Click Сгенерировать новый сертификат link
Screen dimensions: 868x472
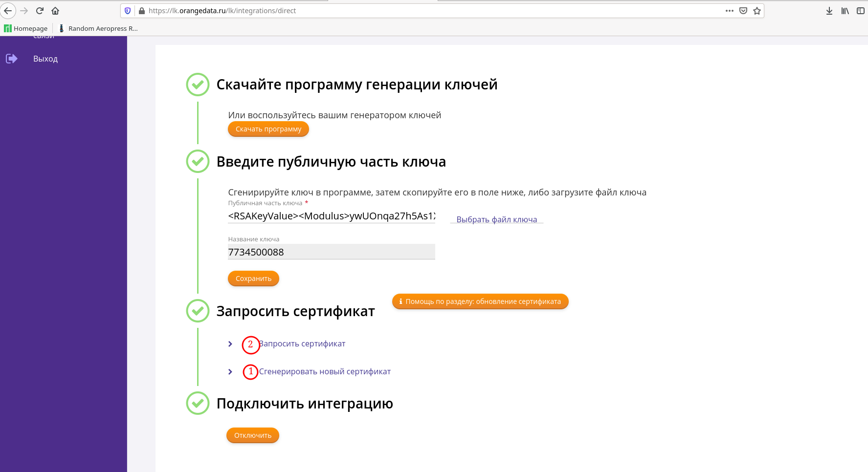pyautogui.click(x=325, y=372)
